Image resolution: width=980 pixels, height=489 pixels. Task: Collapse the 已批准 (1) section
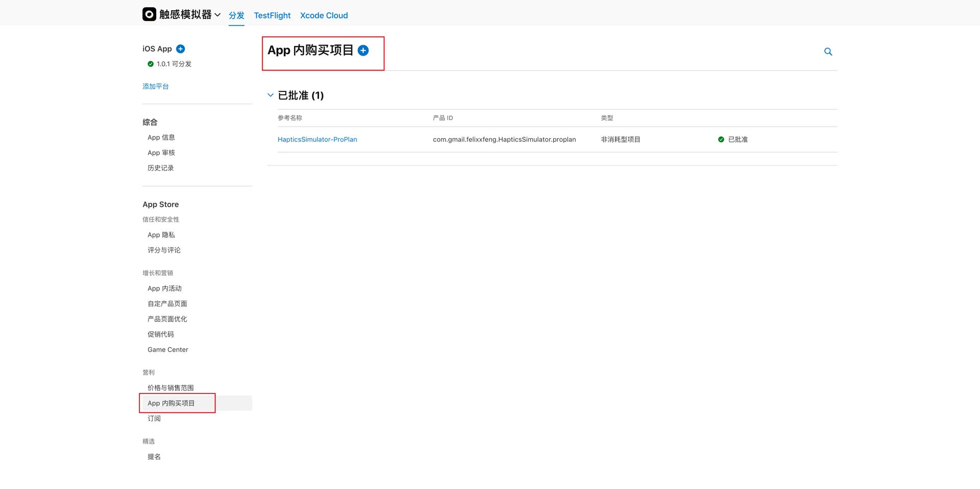coord(271,95)
